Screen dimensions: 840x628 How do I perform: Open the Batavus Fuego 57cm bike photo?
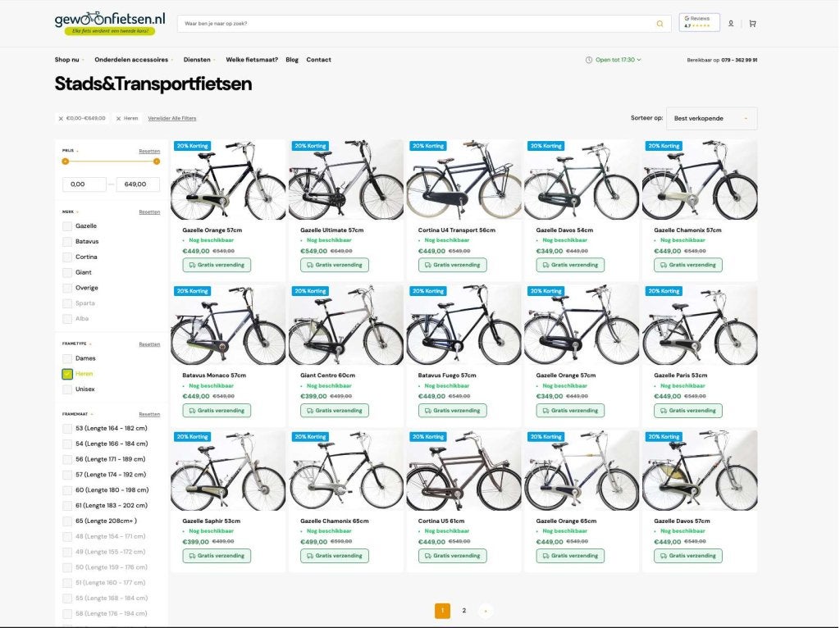[x=464, y=325]
